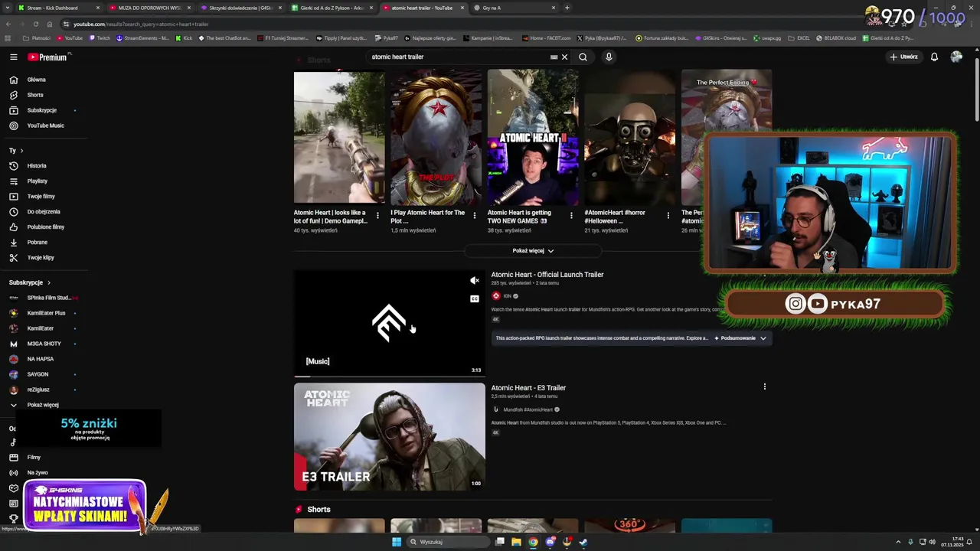
Task: Open File Explorer from taskbar
Action: (516, 542)
